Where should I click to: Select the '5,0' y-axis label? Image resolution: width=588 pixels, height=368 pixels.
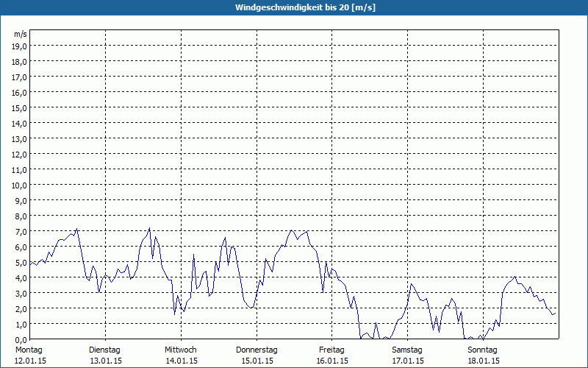(21, 263)
